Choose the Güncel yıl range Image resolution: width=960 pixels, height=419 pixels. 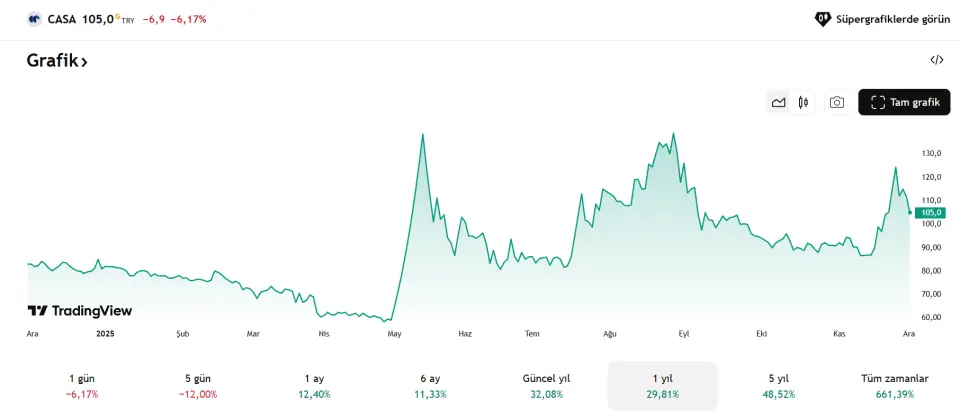click(x=546, y=386)
